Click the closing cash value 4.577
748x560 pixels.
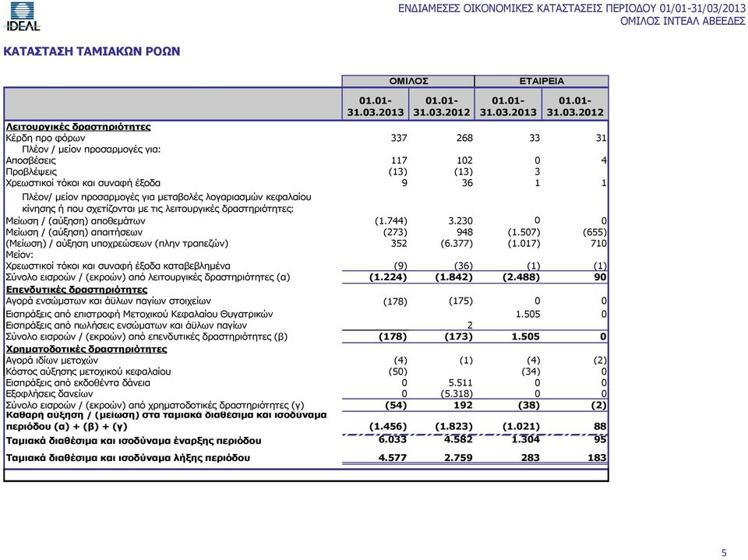click(x=393, y=458)
